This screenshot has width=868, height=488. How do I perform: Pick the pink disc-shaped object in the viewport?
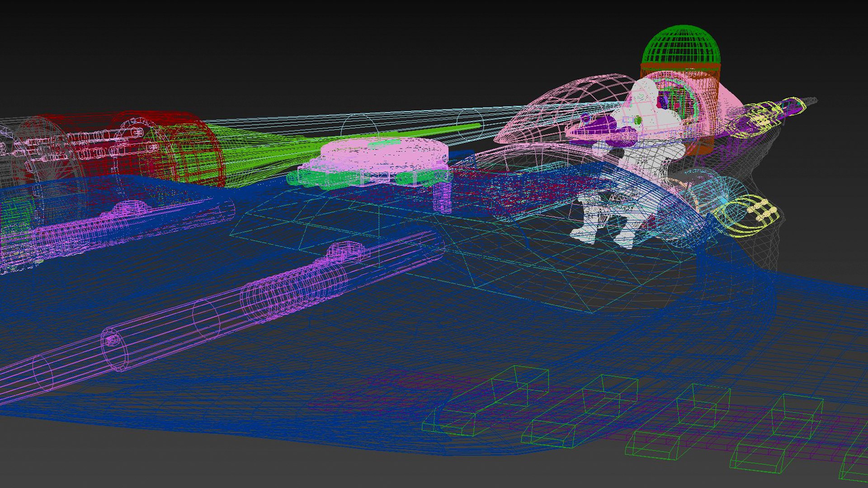(385, 154)
